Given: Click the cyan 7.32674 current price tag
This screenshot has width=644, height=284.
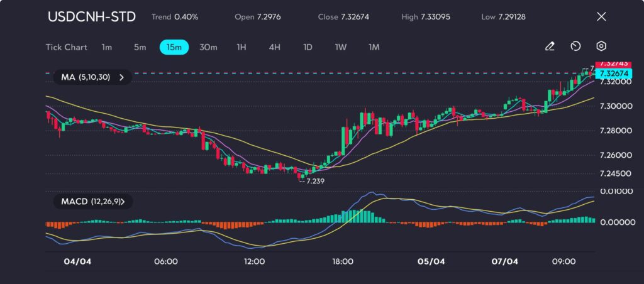Looking at the screenshot, I should [613, 74].
